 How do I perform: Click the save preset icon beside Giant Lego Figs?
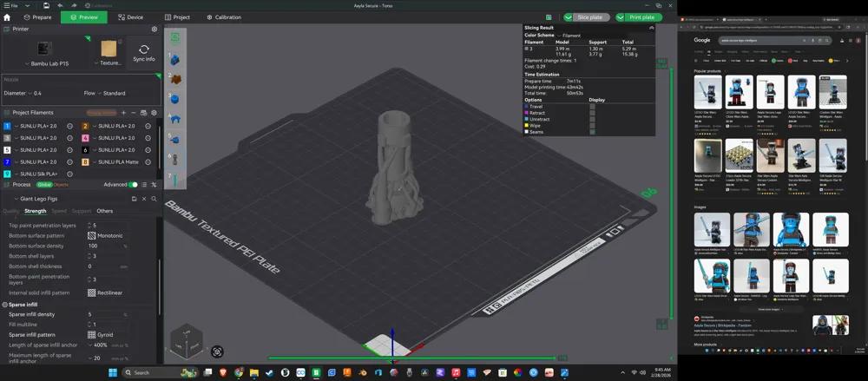(x=134, y=199)
